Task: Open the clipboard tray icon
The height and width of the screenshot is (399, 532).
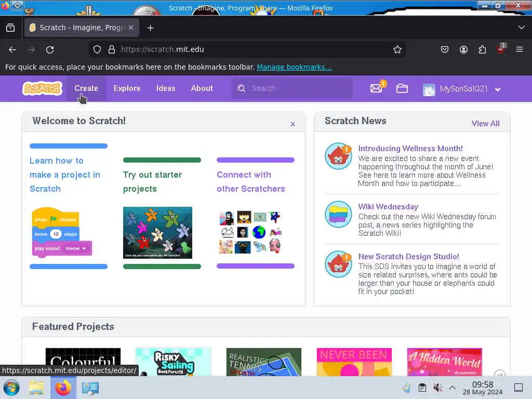Action: (x=422, y=388)
